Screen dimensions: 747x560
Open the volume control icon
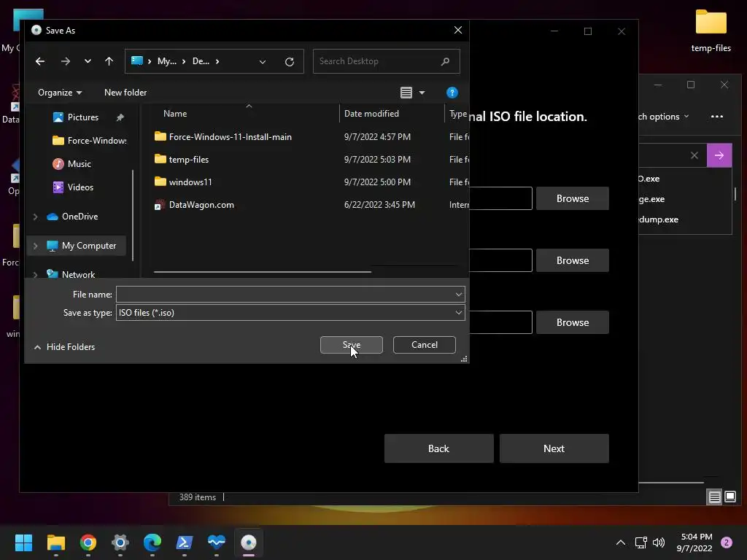point(659,542)
